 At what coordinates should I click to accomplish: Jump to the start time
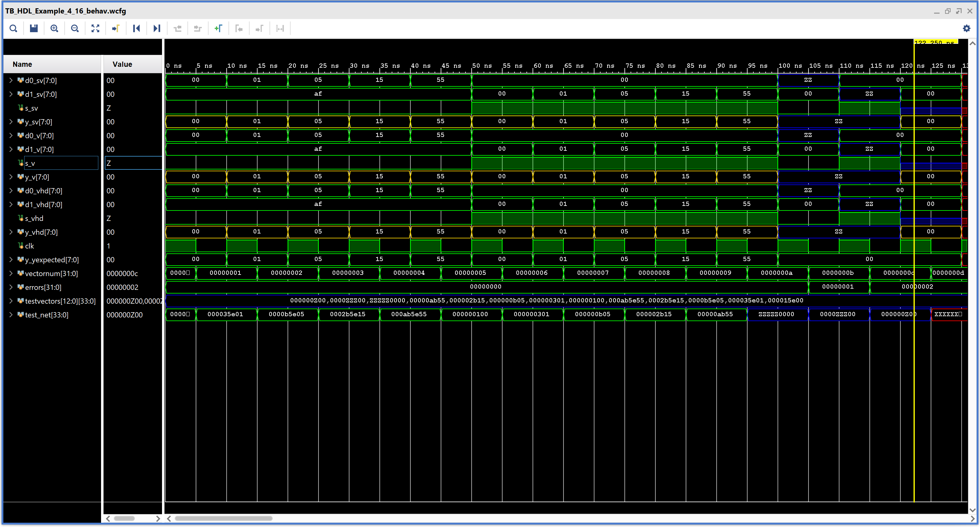(x=136, y=28)
